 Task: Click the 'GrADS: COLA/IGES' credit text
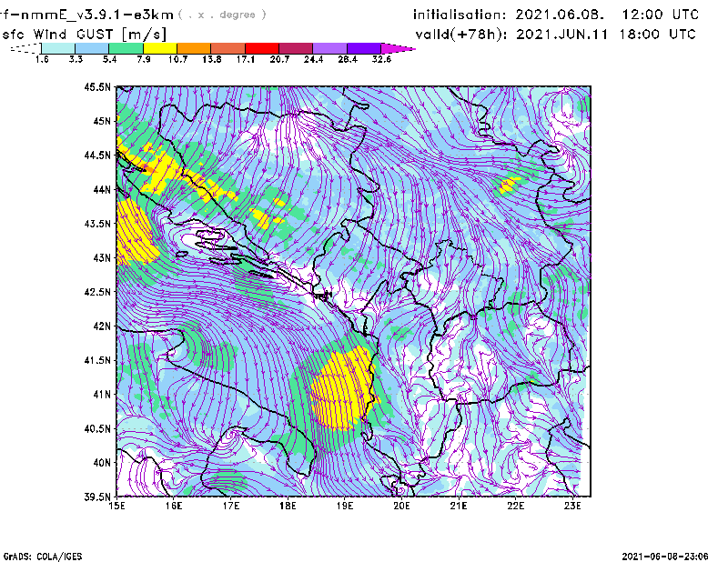pos(43,557)
